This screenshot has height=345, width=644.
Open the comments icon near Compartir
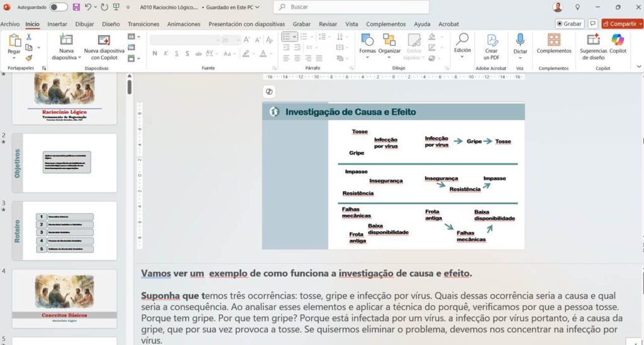[592, 24]
